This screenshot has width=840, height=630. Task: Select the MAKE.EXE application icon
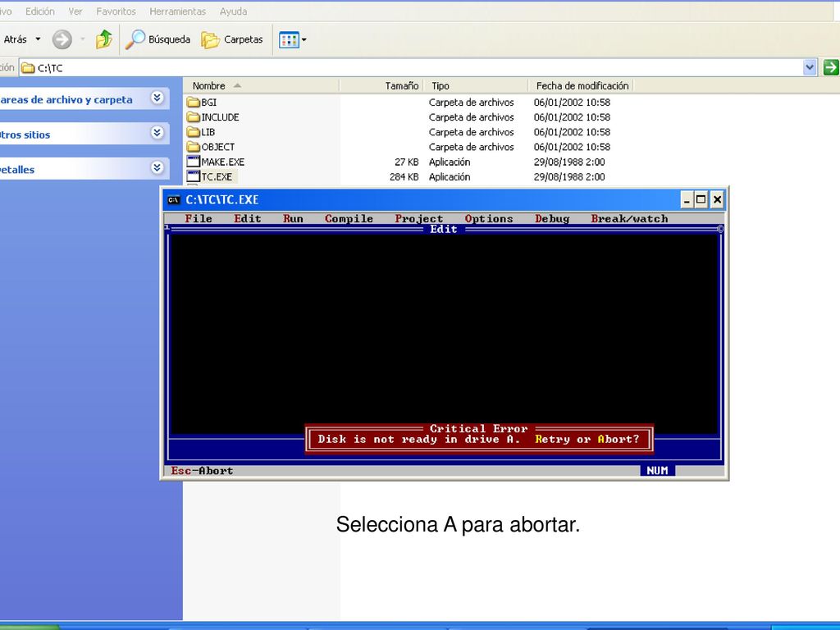pos(194,162)
